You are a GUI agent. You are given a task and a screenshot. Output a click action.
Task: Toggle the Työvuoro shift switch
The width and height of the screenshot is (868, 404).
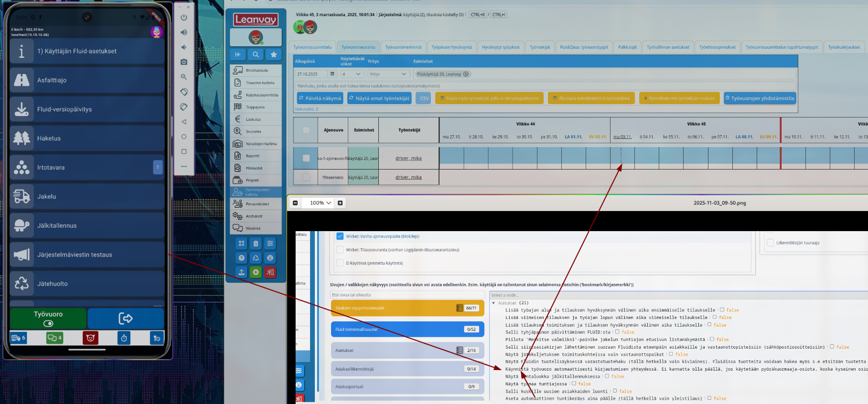click(48, 323)
